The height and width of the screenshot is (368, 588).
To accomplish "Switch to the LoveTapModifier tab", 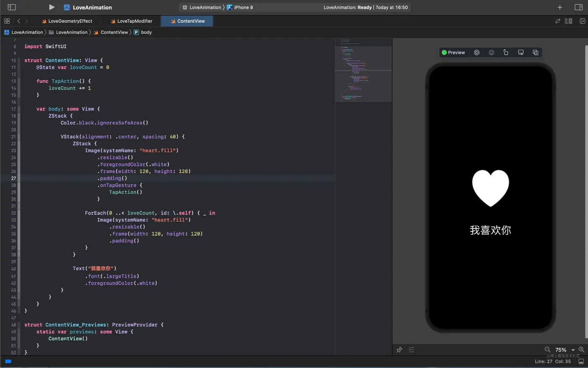I will tap(131, 21).
